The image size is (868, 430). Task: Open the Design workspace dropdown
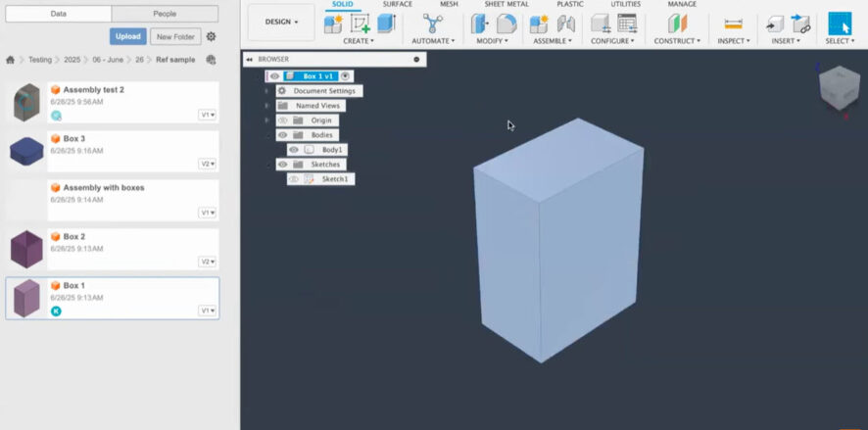pos(281,23)
